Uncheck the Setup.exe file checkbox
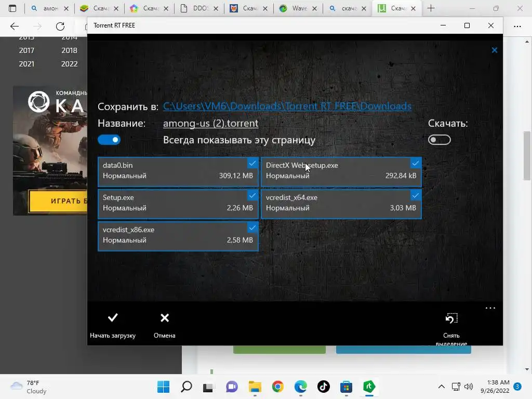 coord(252,195)
